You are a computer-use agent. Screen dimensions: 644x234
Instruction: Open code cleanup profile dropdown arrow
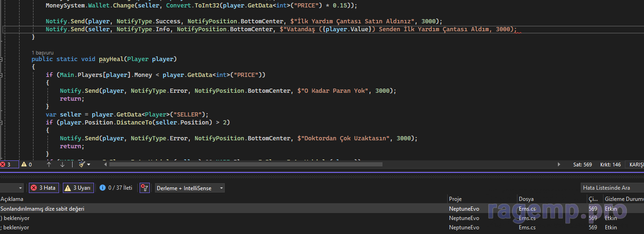point(88,165)
